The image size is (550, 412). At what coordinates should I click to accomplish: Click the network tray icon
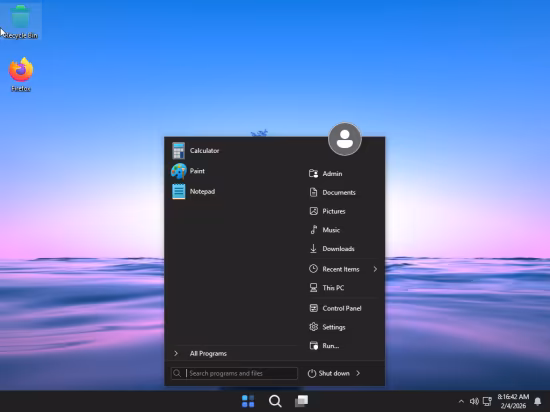tap(487, 401)
